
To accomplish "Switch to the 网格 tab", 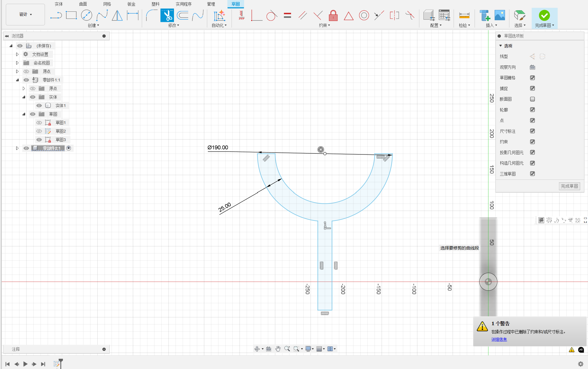I will [x=107, y=4].
